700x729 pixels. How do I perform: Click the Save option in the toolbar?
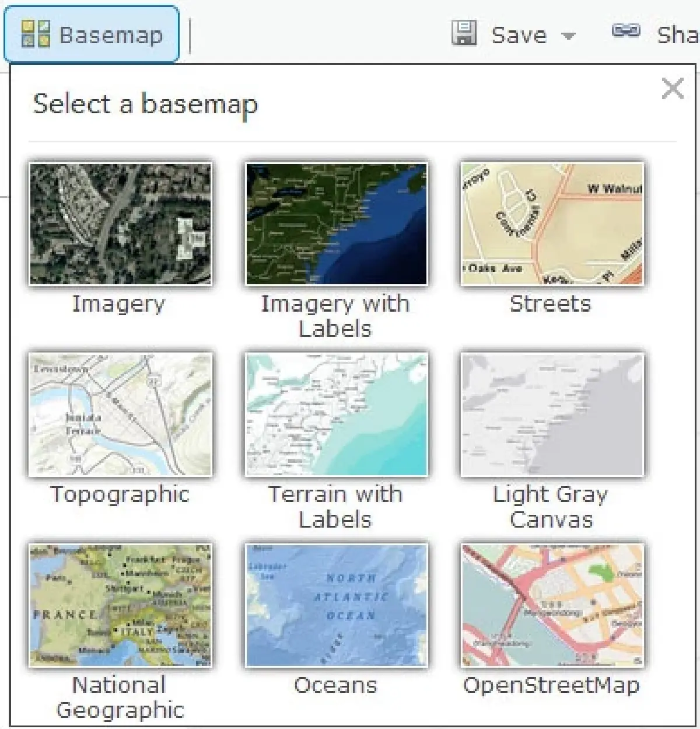coord(519,34)
